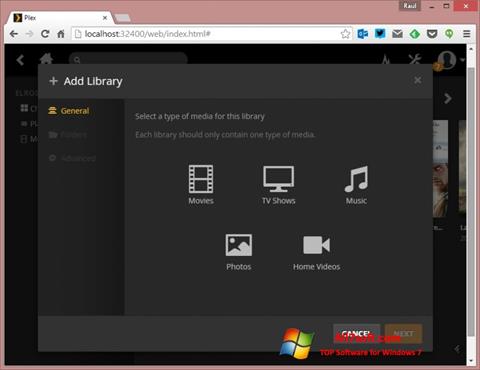
Task: Click the green diamond extension icon
Action: [415, 34]
